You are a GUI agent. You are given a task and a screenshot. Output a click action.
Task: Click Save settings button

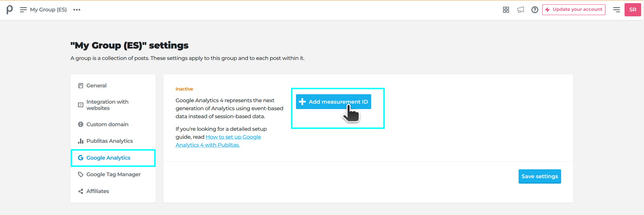[x=540, y=176]
